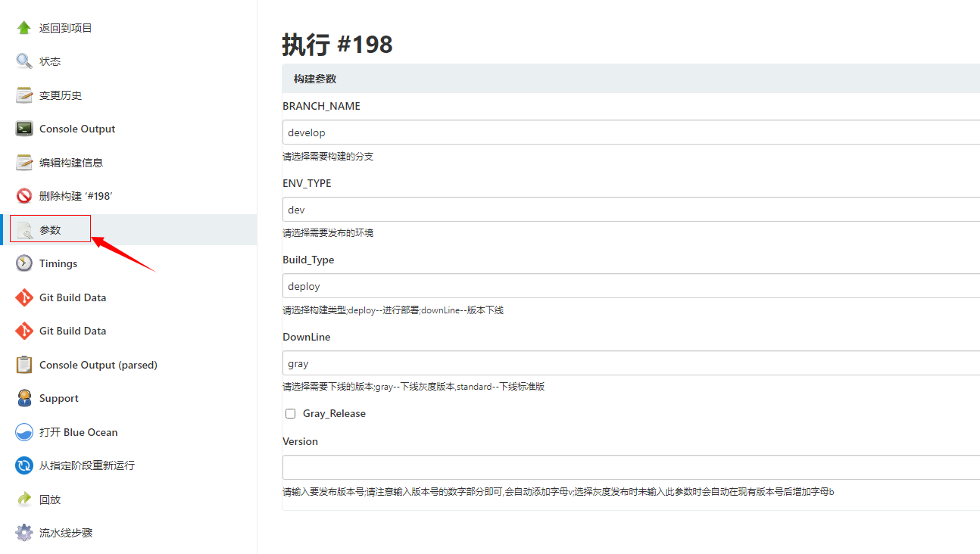Image resolution: width=980 pixels, height=554 pixels.
Task: Click the green up-arrow return to project icon
Action: pyautogui.click(x=24, y=28)
